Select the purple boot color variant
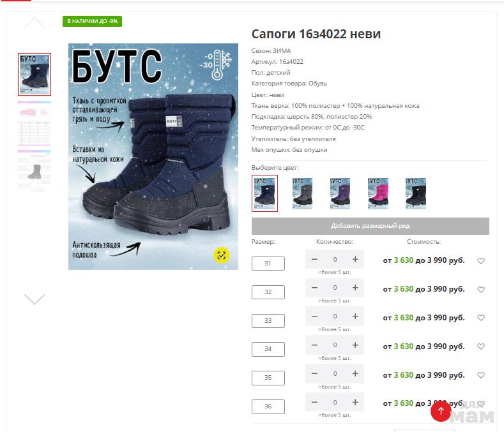The width and height of the screenshot is (504, 432). 340,193
